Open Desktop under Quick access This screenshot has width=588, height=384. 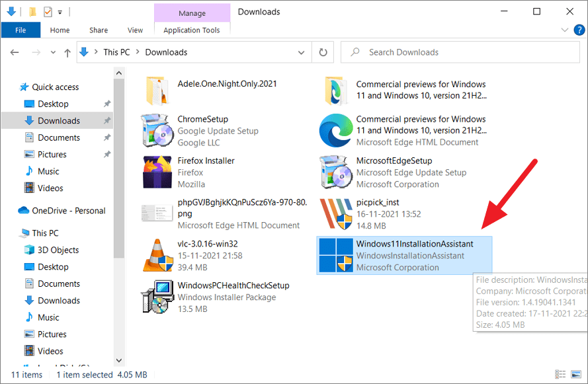click(53, 104)
